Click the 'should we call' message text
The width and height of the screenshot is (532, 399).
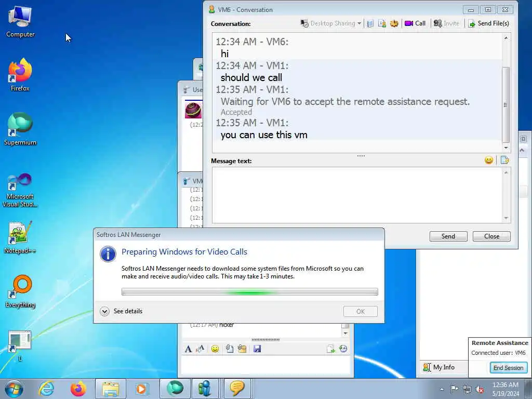(251, 77)
